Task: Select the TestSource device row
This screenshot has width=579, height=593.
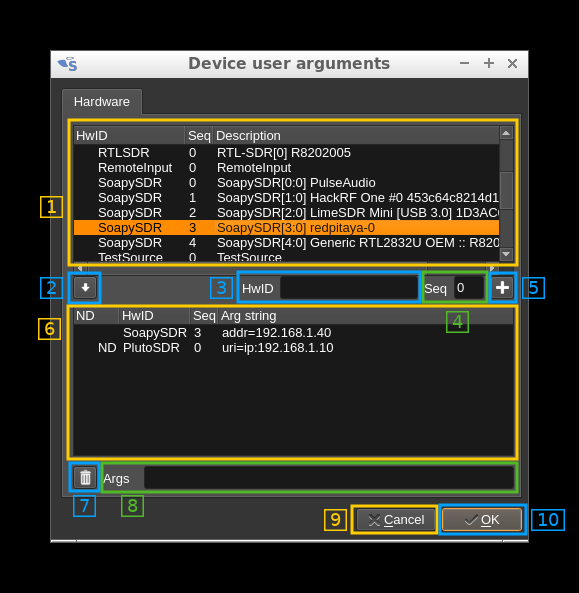Action: pos(286,256)
